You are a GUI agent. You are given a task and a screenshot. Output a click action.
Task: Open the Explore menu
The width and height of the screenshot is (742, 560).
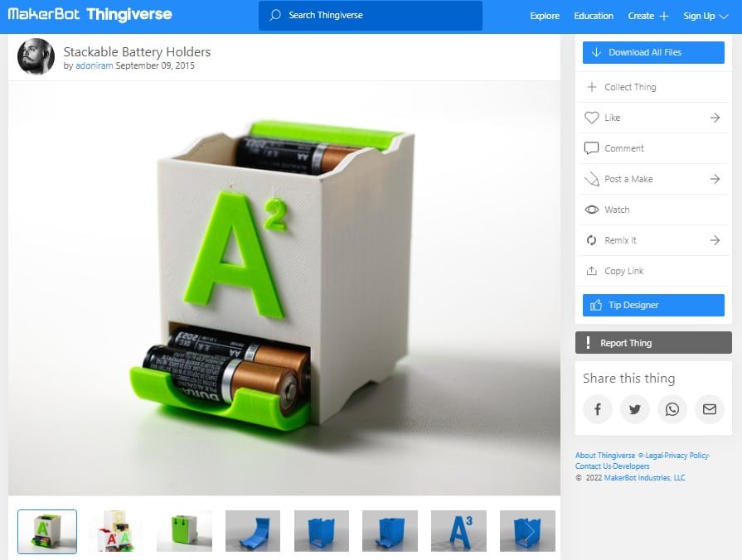click(x=544, y=15)
